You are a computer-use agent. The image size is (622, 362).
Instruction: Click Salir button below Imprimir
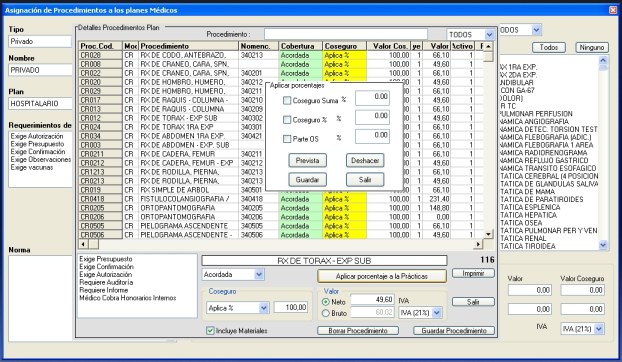[x=473, y=302]
